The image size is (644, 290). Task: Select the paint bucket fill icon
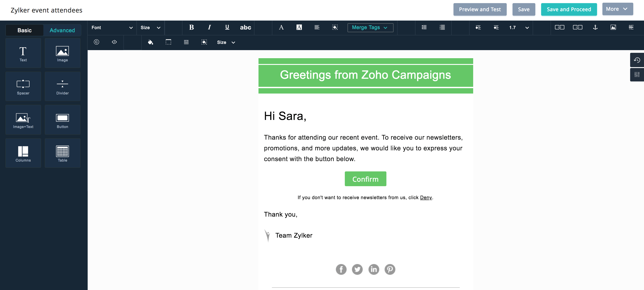(x=150, y=42)
